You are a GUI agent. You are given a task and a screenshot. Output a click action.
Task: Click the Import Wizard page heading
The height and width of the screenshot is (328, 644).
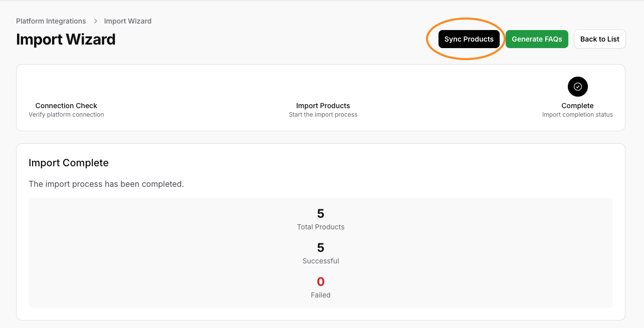pos(66,39)
